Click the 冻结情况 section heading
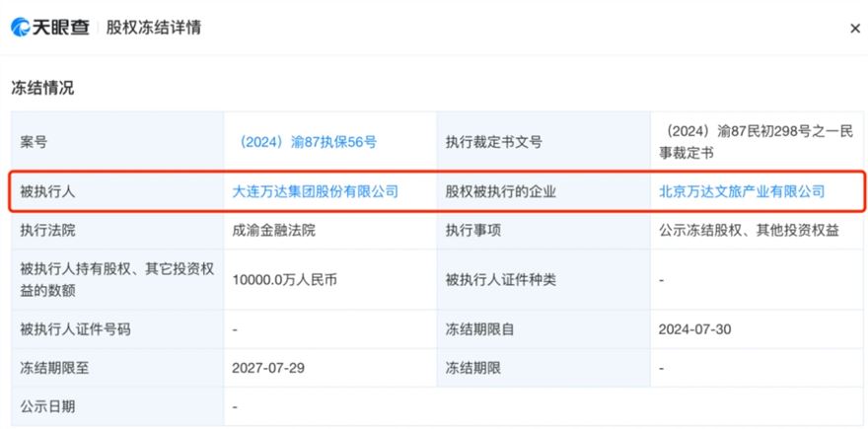 pos(42,88)
